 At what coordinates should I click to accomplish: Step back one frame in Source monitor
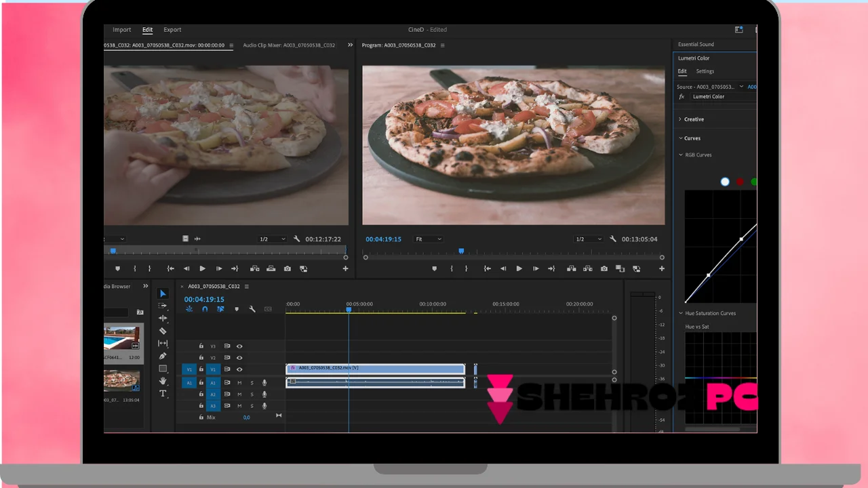click(x=186, y=269)
